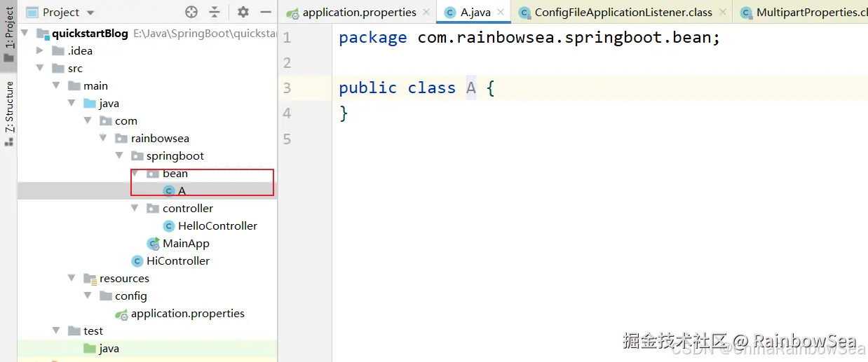Image resolution: width=868 pixels, height=362 pixels.
Task: Click the Collapse All icon in Project panel
Action: pos(215,12)
